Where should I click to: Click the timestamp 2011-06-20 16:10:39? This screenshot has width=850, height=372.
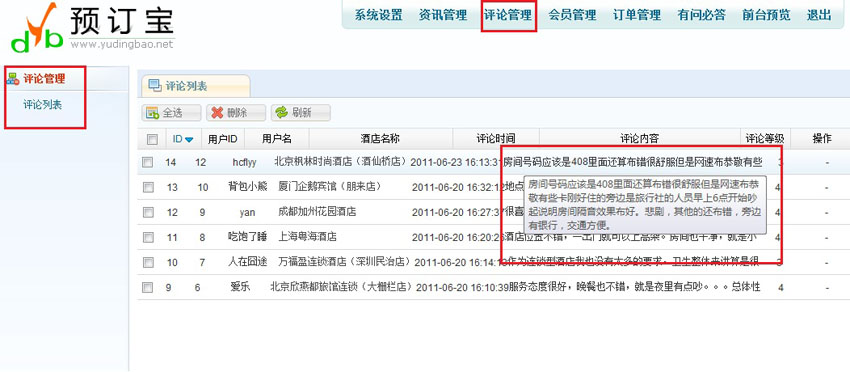(x=462, y=287)
